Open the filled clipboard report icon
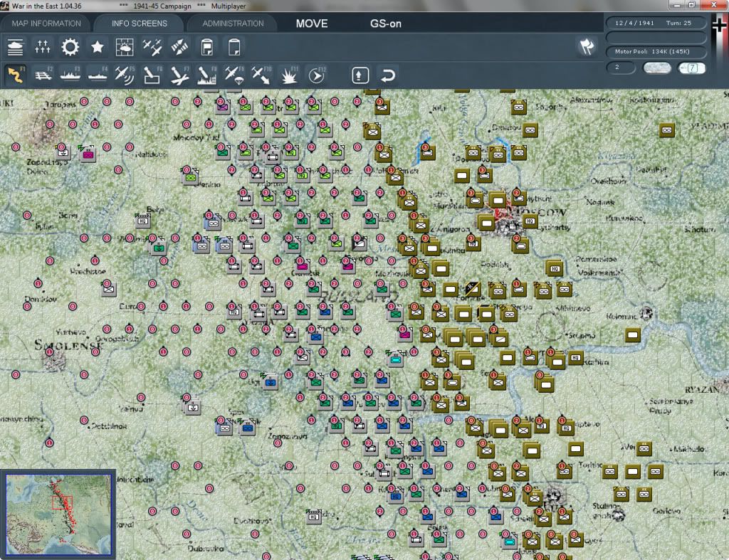Viewport: 729px width, 560px height. pos(207,48)
